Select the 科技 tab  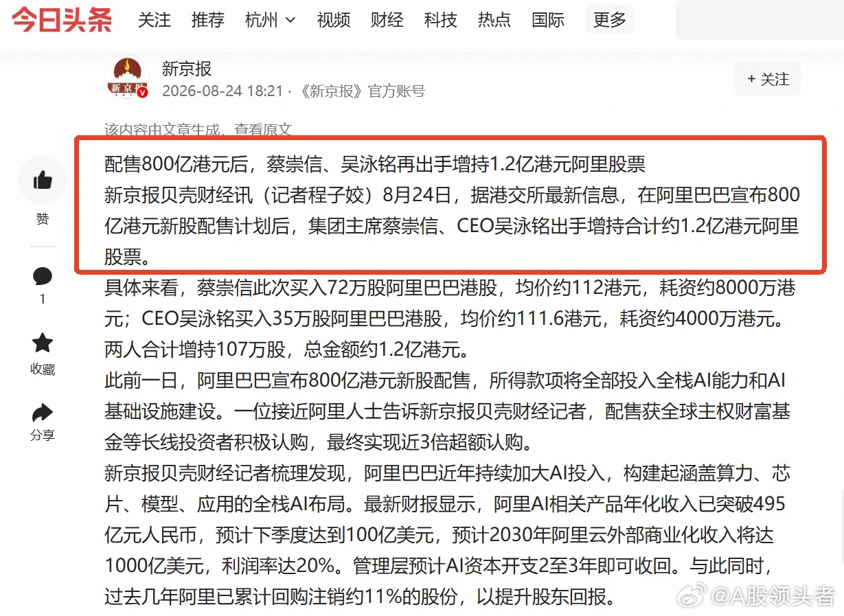(441, 20)
